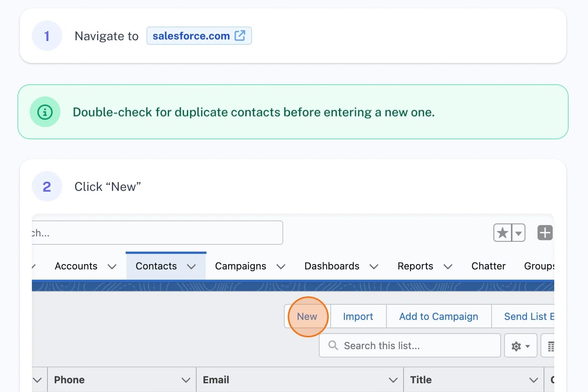Open column menu chevron left of Phone

tap(37, 380)
